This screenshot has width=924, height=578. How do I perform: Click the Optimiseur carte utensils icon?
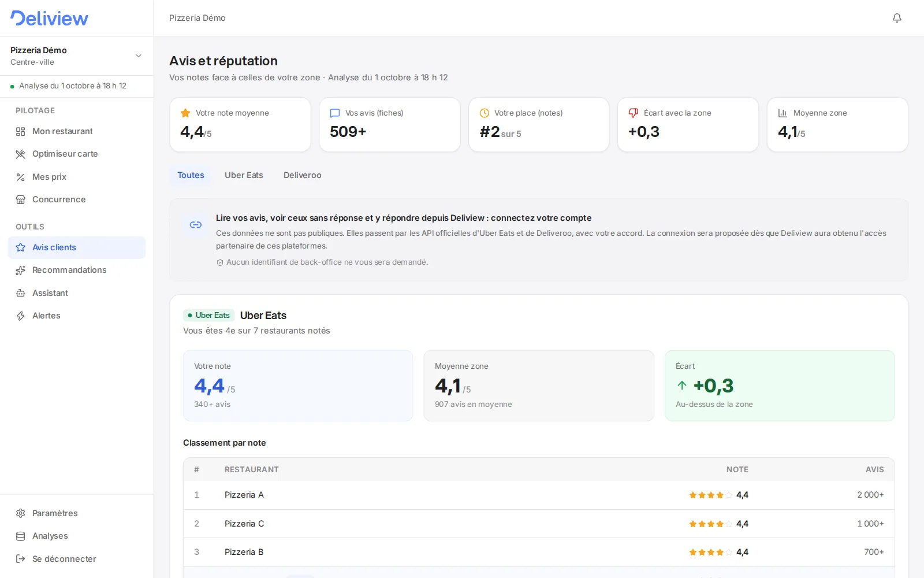[x=20, y=154]
